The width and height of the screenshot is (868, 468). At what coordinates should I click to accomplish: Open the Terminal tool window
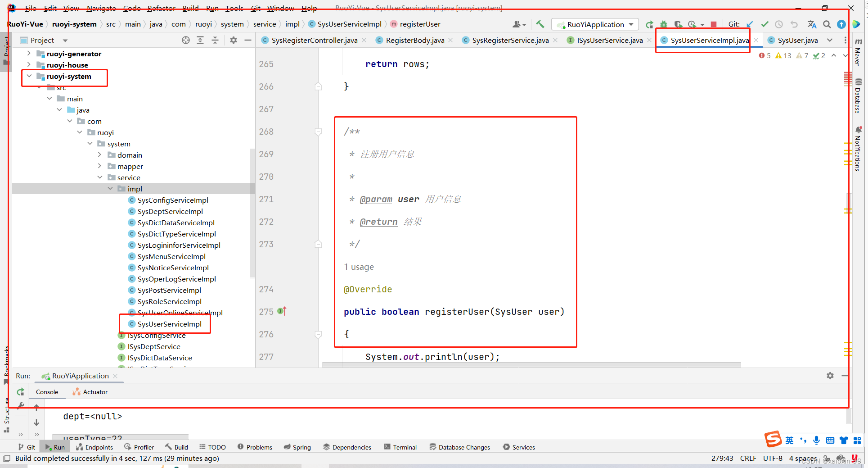(400, 447)
